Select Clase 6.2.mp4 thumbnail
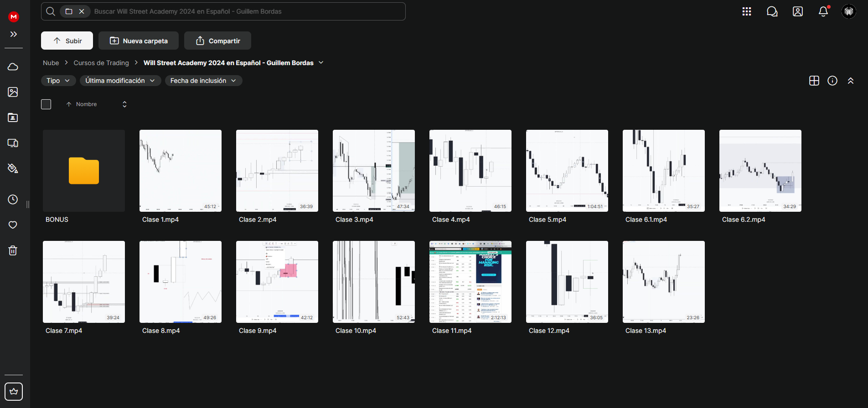Image resolution: width=868 pixels, height=408 pixels. click(760, 171)
